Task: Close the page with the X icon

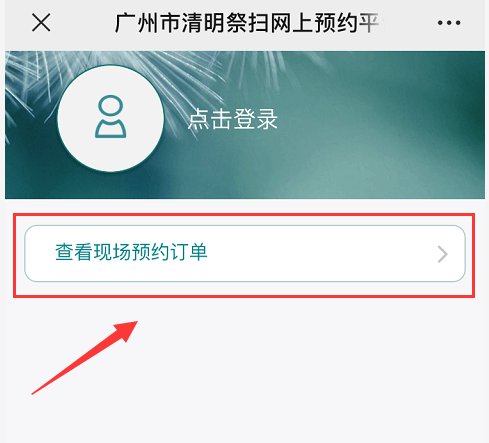Action: click(41, 23)
